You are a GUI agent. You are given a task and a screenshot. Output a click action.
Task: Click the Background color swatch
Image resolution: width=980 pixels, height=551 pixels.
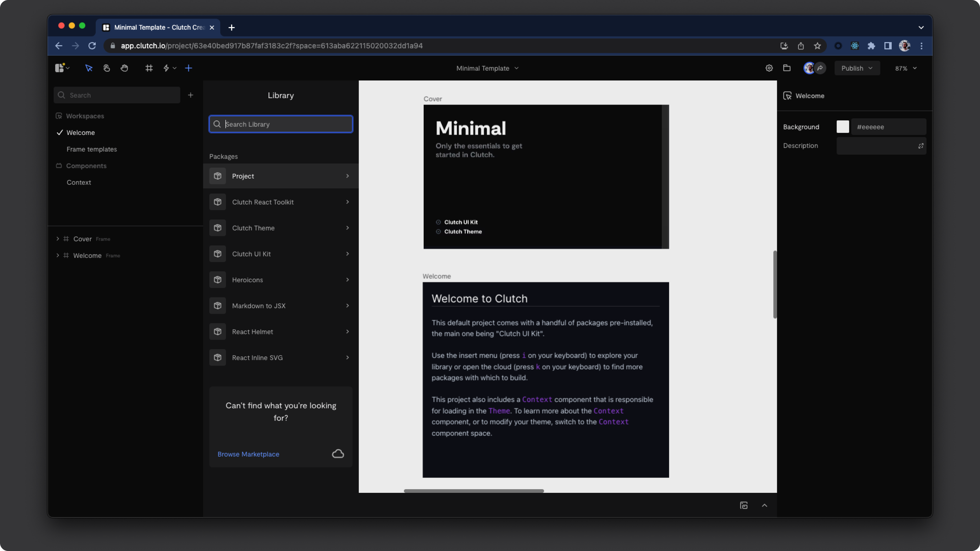tap(842, 127)
